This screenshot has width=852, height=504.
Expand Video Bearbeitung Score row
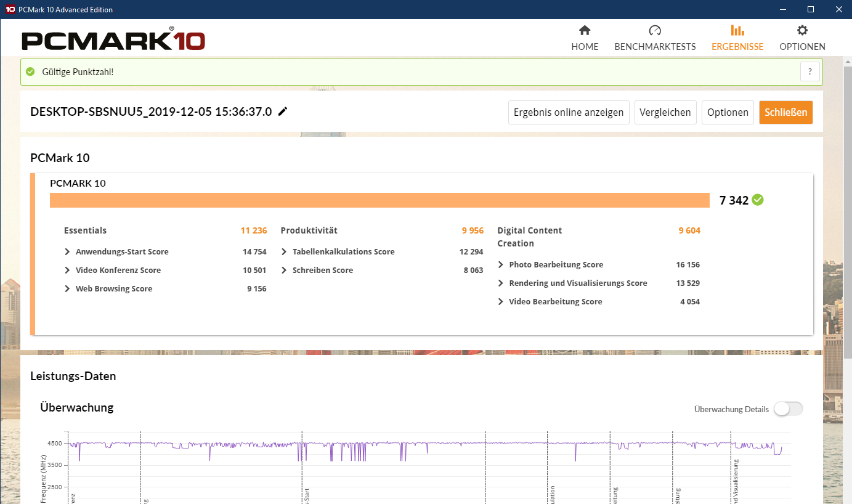pyautogui.click(x=501, y=302)
